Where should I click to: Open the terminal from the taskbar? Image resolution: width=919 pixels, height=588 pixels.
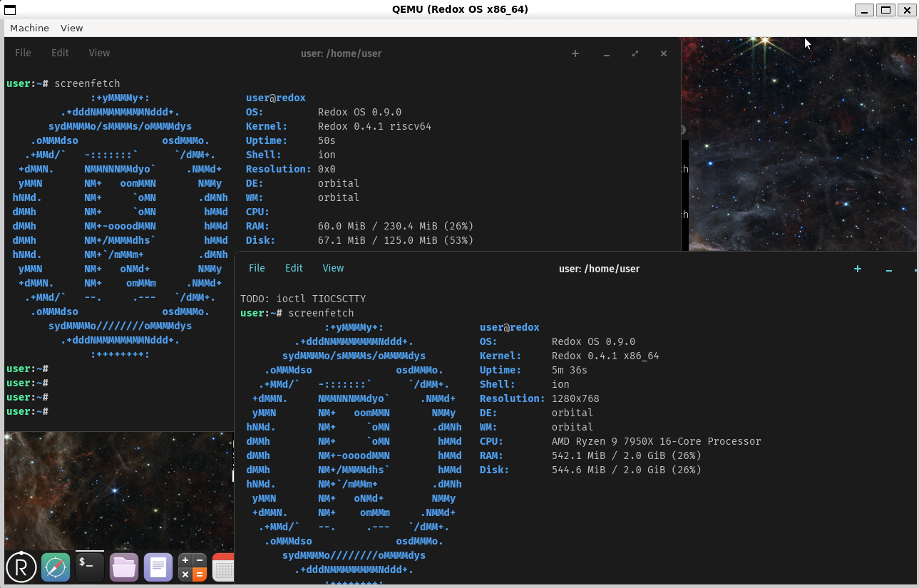point(90,567)
